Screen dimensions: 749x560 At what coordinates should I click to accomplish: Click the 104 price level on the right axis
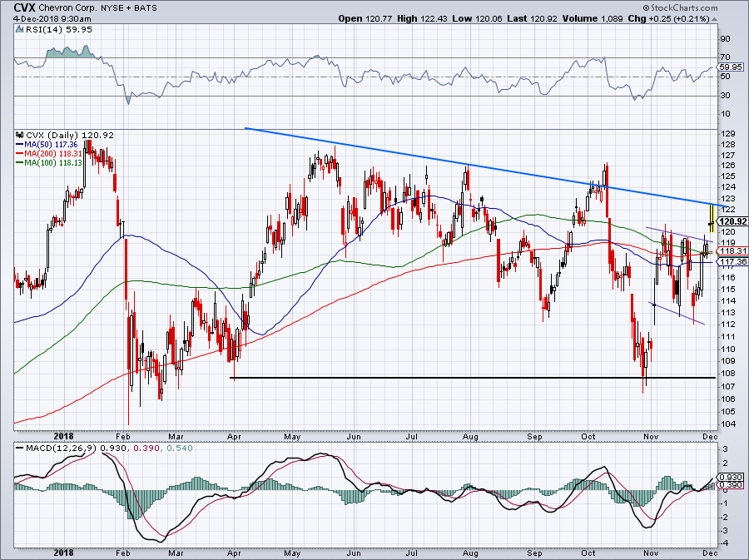(728, 424)
